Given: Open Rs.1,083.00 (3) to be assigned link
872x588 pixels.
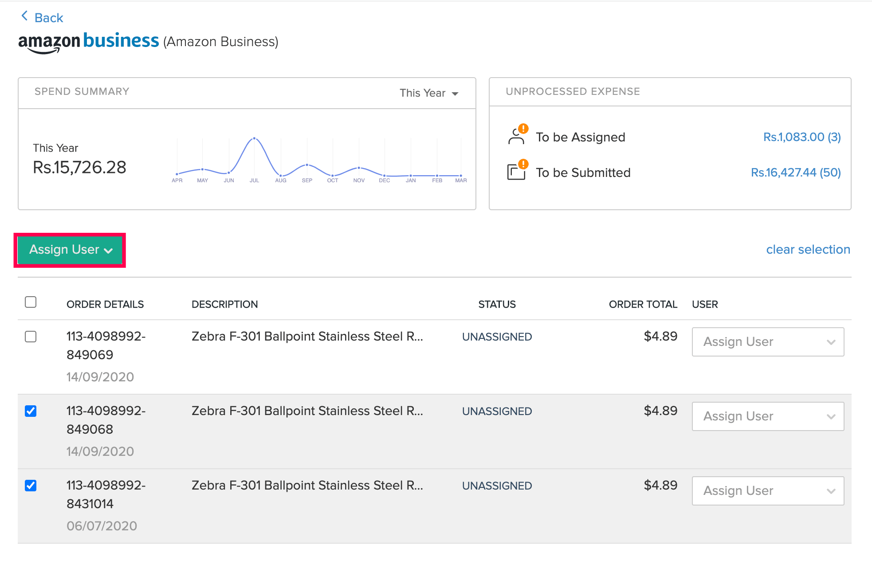Looking at the screenshot, I should tap(801, 137).
